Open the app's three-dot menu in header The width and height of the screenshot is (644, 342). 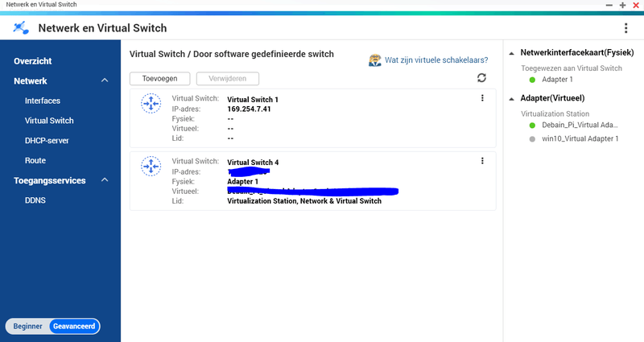[x=626, y=28]
